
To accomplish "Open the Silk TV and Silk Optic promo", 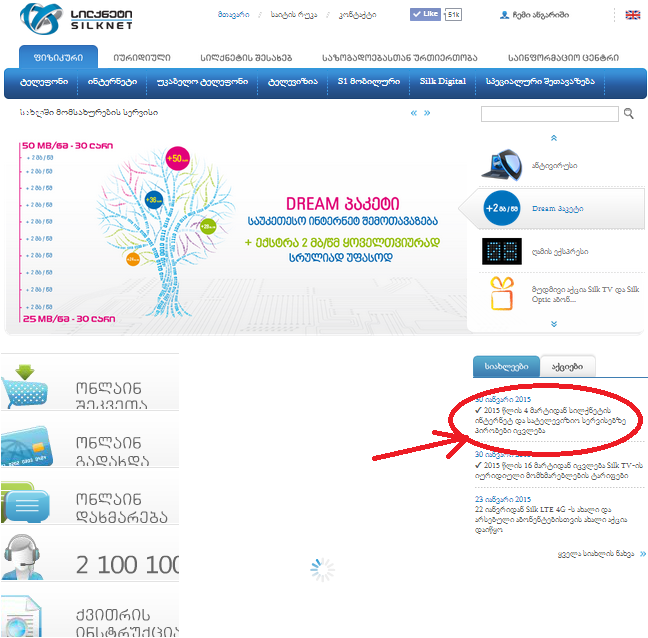I will 585,294.
